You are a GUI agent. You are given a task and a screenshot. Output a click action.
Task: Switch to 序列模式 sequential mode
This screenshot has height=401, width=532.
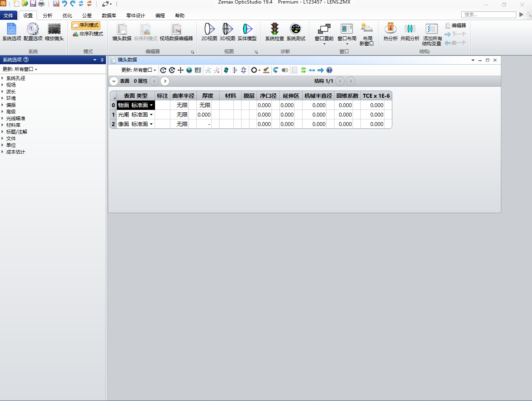coord(86,25)
